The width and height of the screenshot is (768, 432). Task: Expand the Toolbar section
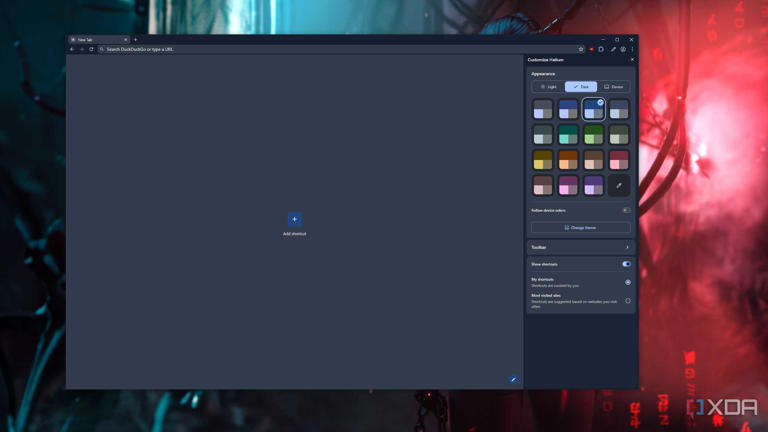click(581, 247)
